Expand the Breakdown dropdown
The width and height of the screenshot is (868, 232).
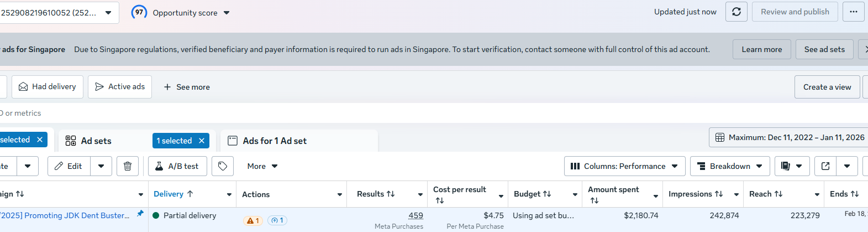pyautogui.click(x=730, y=166)
